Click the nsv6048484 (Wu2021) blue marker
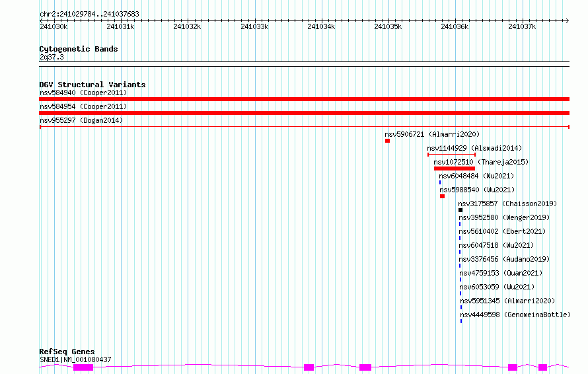 [440, 182]
